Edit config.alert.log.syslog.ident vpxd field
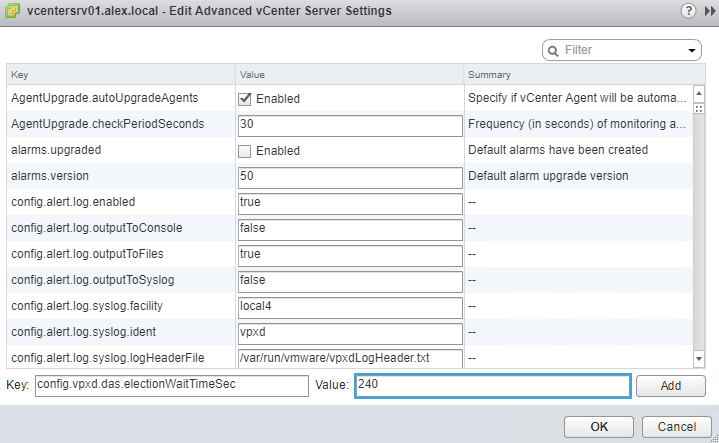Viewport: 719px width, 443px height. tap(349, 332)
